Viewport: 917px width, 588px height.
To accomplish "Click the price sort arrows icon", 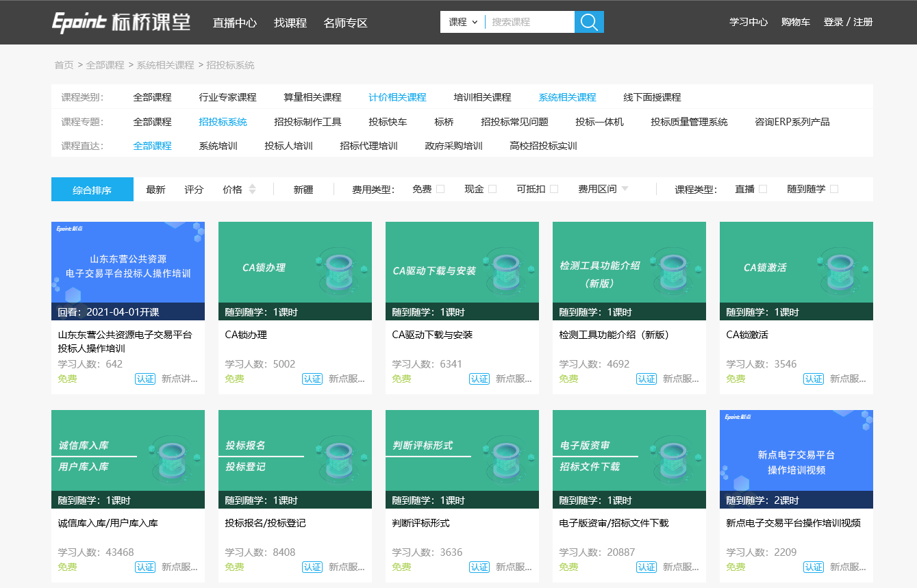I will click(252, 190).
